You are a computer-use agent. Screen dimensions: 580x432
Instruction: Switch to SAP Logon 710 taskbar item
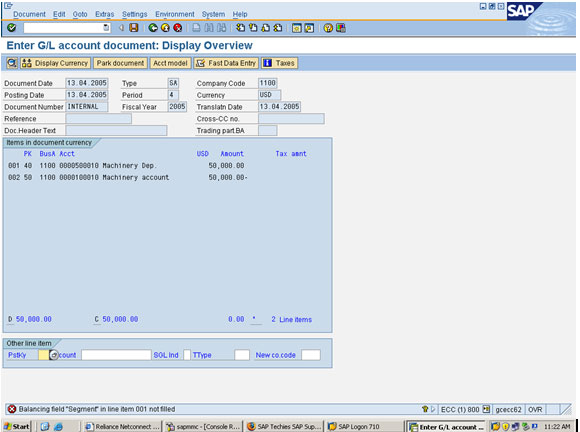click(x=354, y=426)
